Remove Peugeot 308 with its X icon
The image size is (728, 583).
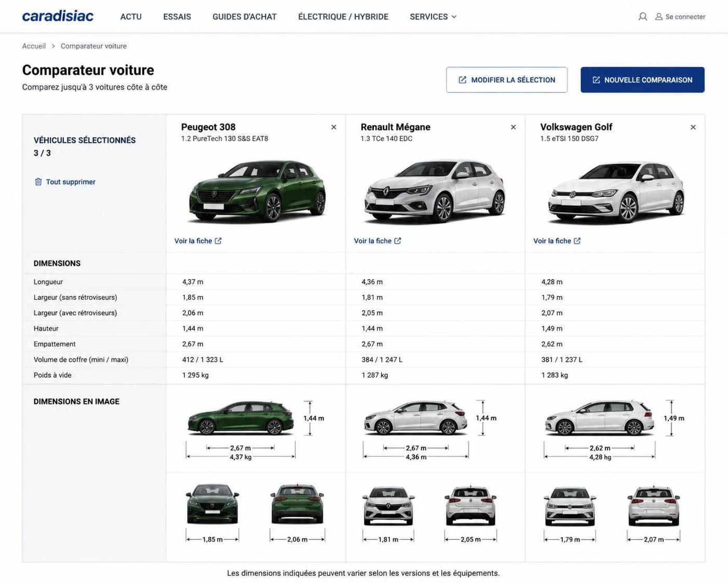click(334, 127)
